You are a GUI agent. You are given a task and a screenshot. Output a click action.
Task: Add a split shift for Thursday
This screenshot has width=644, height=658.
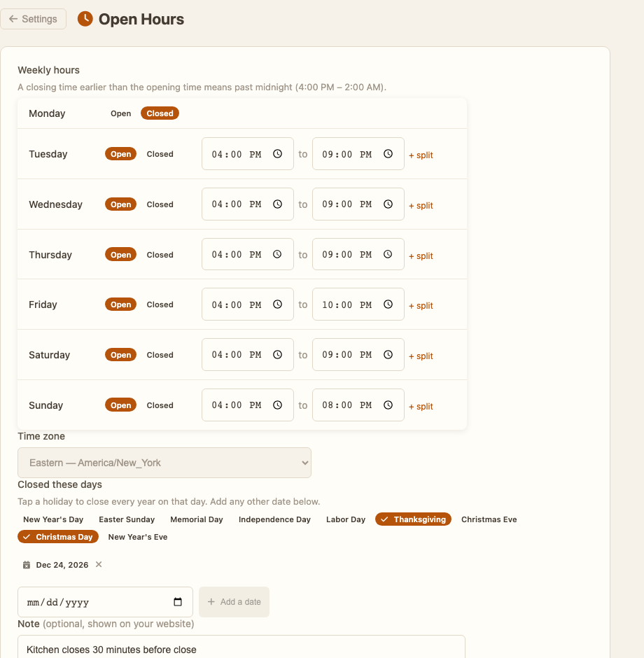421,255
